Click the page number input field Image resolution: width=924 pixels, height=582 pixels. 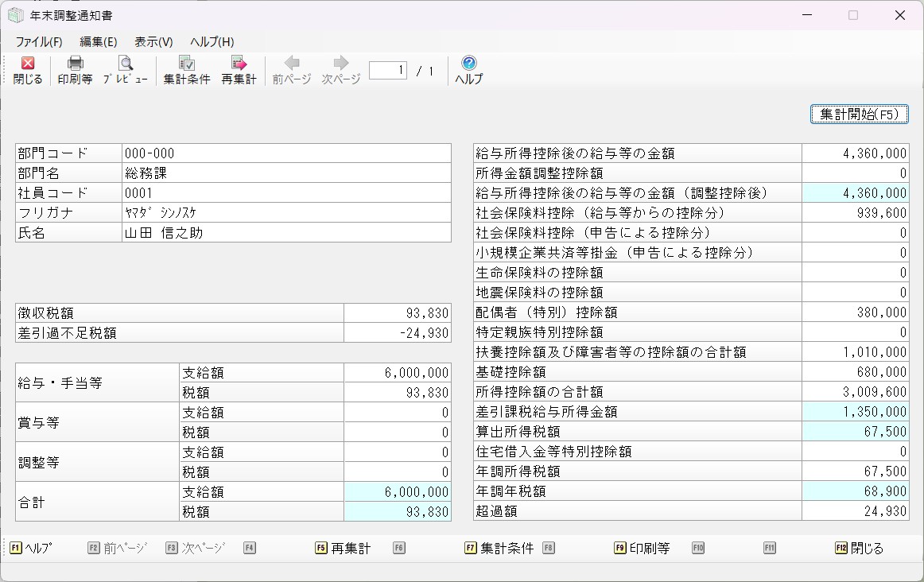(x=388, y=71)
